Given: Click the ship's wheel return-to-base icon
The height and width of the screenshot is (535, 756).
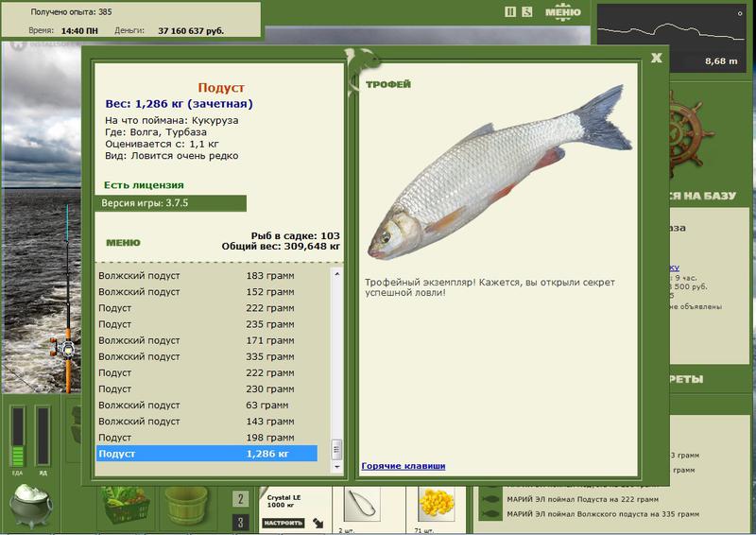Looking at the screenshot, I should 691,134.
